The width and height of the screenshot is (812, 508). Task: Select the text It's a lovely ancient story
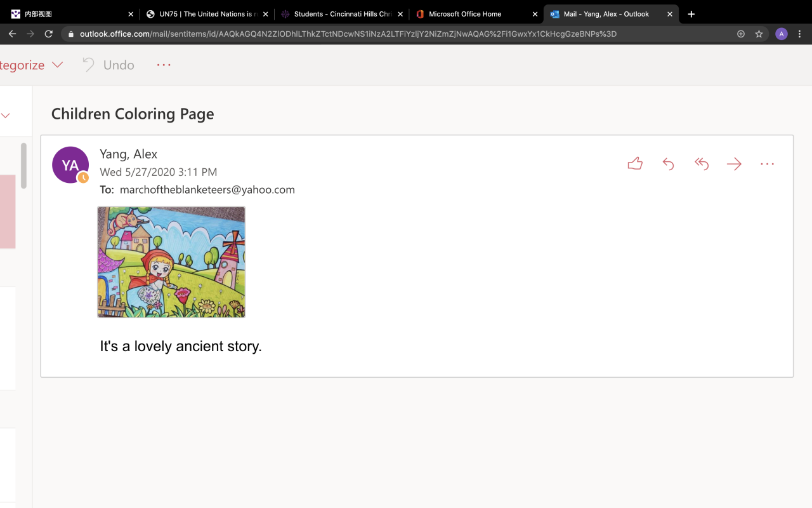pyautogui.click(x=181, y=346)
